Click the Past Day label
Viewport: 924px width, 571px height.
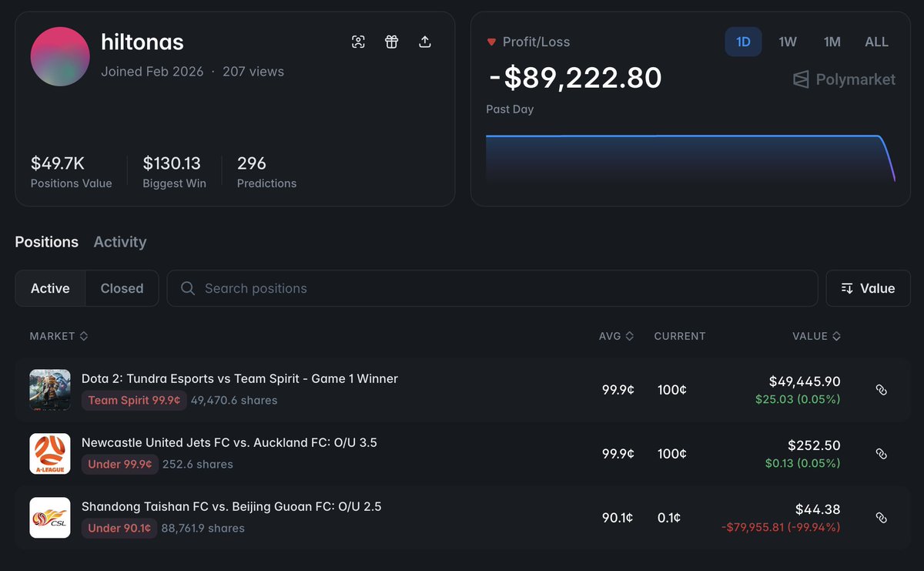pyautogui.click(x=510, y=109)
